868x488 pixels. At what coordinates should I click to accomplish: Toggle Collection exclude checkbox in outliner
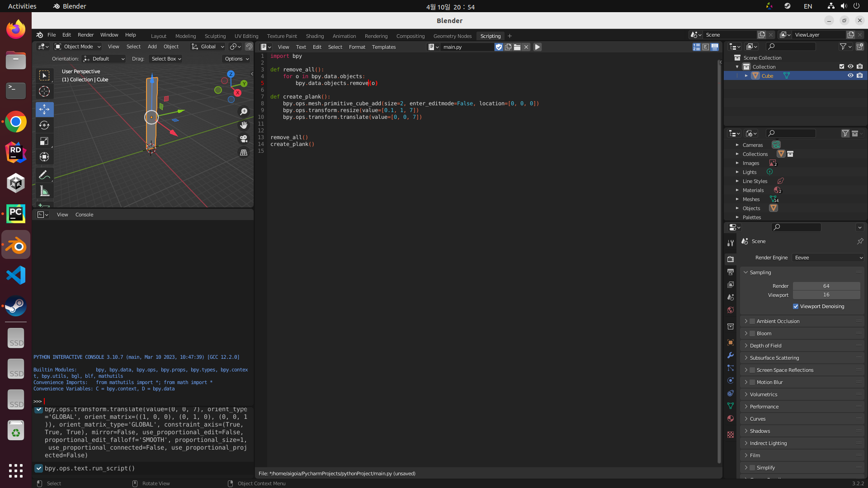pyautogui.click(x=842, y=66)
